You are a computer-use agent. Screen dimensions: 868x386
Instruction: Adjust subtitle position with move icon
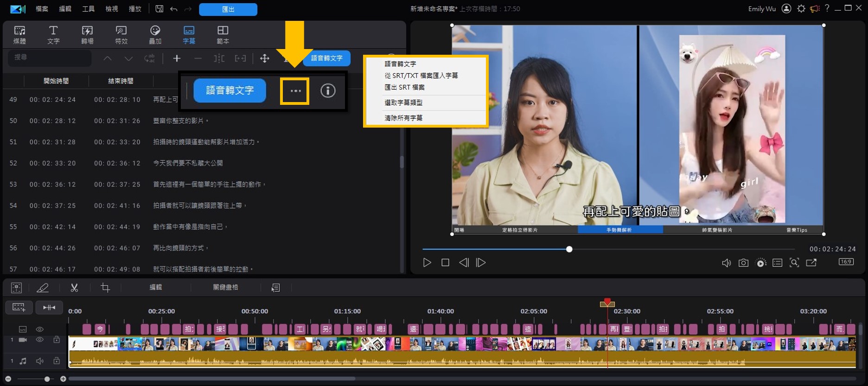[x=264, y=58]
